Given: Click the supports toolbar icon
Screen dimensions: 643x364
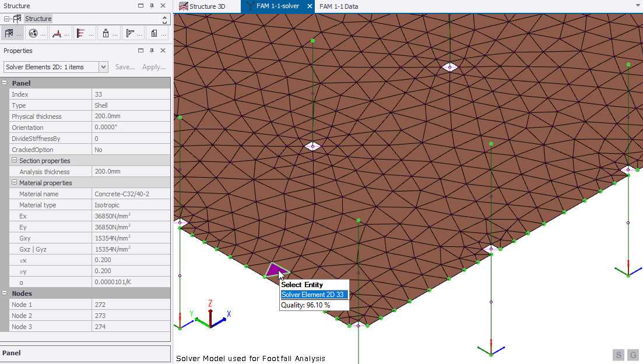Looking at the screenshot, I should tap(58, 33).
